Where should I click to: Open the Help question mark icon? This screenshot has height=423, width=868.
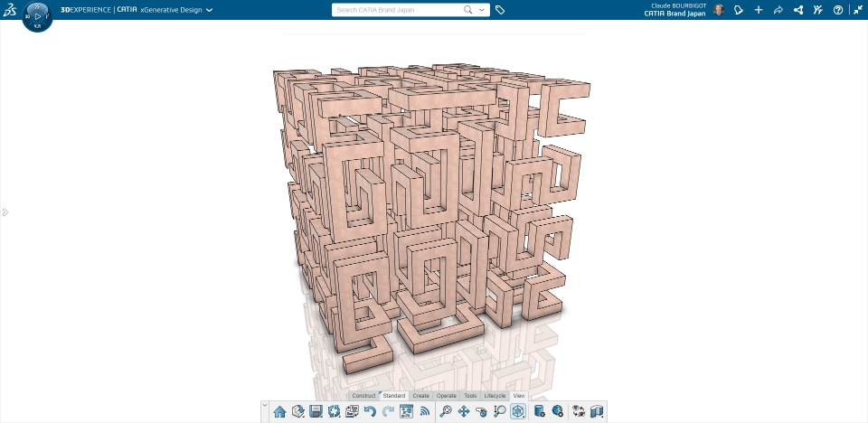[x=838, y=10]
